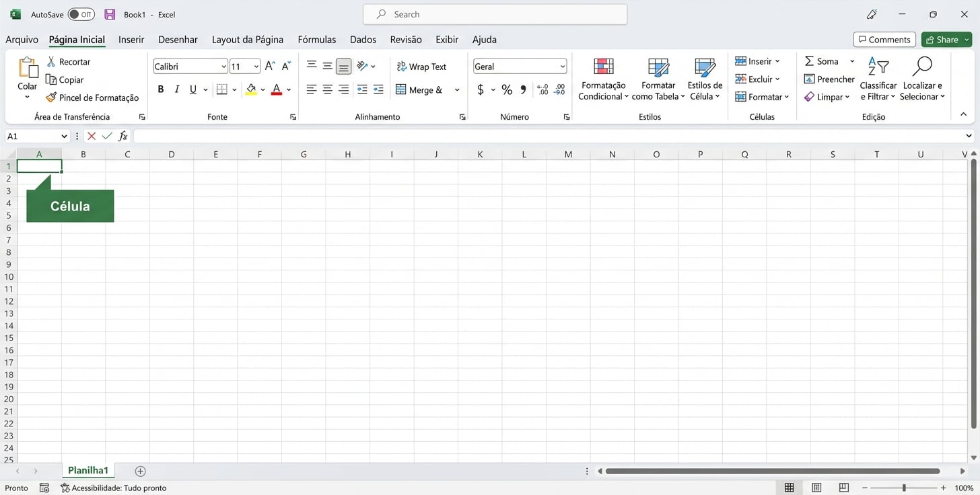Click the Recortar scissors icon

(x=51, y=62)
